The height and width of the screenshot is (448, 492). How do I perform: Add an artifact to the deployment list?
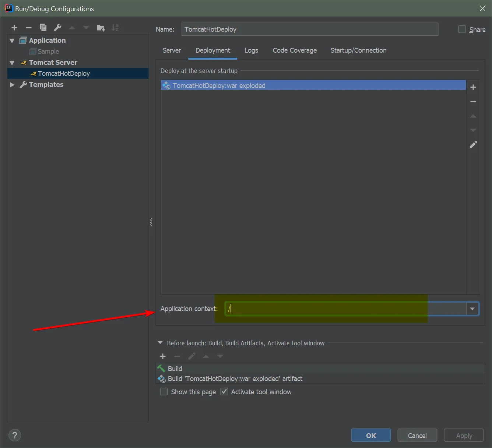[x=473, y=87]
